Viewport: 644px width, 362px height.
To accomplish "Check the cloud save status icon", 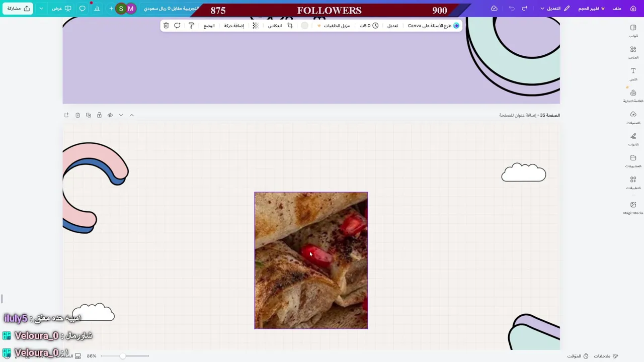I will pyautogui.click(x=494, y=9).
